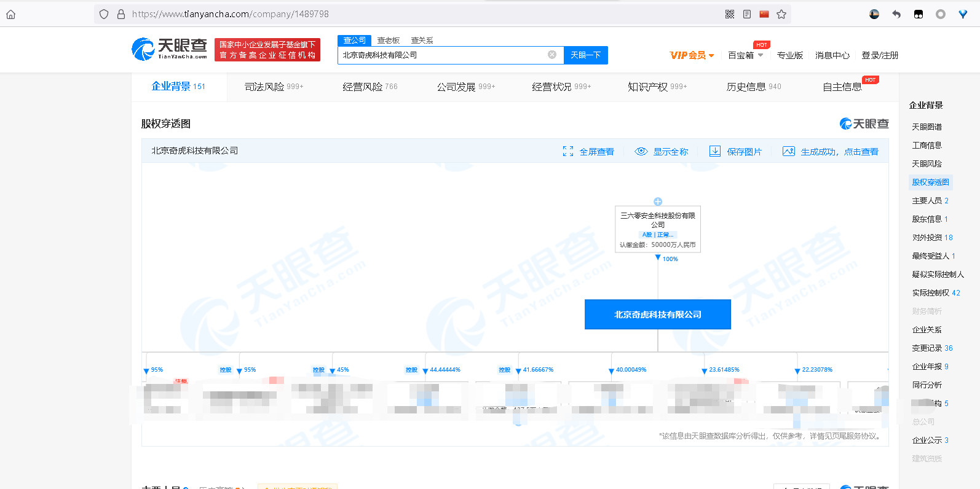Switch to the 司法风险 tab

[274, 87]
